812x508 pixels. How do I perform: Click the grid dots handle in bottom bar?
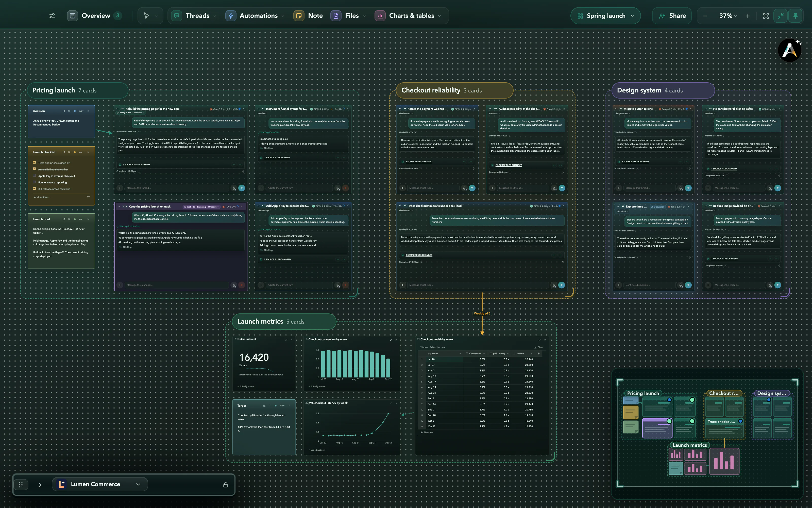[21, 484]
